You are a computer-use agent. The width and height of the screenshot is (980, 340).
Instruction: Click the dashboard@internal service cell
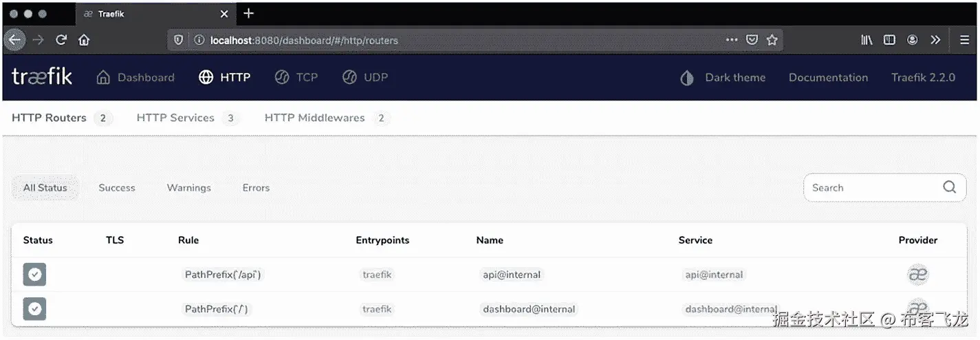pyautogui.click(x=731, y=309)
